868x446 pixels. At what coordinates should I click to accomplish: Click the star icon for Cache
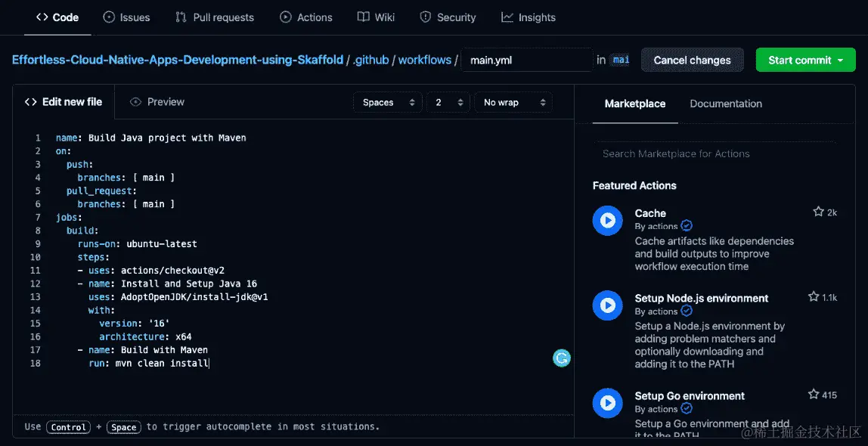[x=818, y=212]
